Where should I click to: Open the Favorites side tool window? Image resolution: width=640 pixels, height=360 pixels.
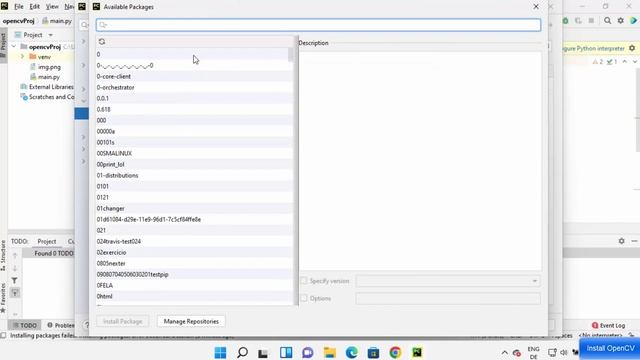point(3,298)
